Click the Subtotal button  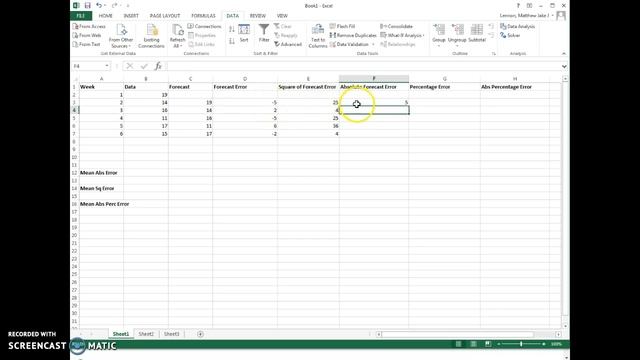[x=477, y=33]
